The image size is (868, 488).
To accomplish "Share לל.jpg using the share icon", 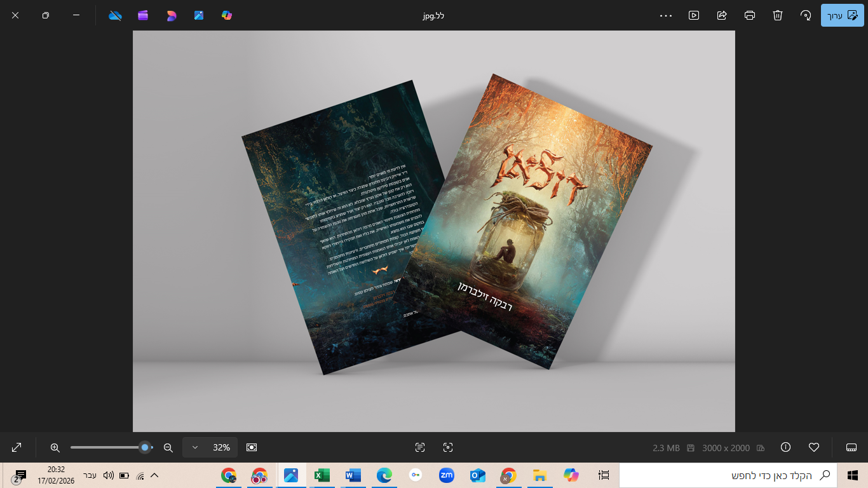I will 722,15.
